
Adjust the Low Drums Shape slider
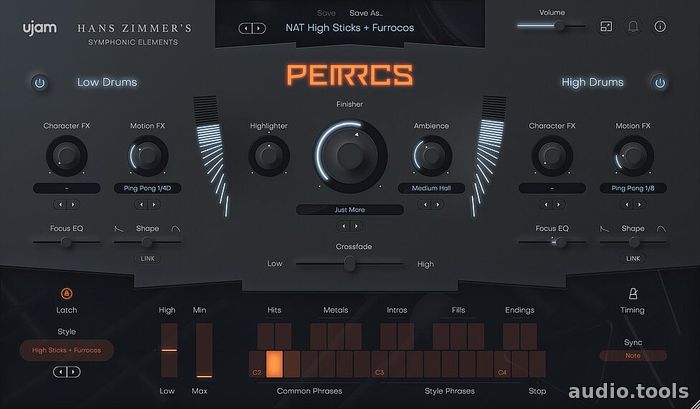pyautogui.click(x=147, y=242)
